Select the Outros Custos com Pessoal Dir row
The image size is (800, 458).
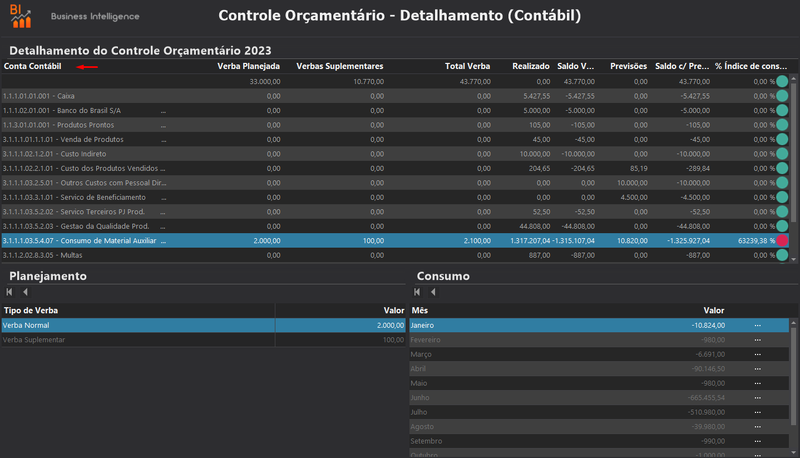pos(395,183)
